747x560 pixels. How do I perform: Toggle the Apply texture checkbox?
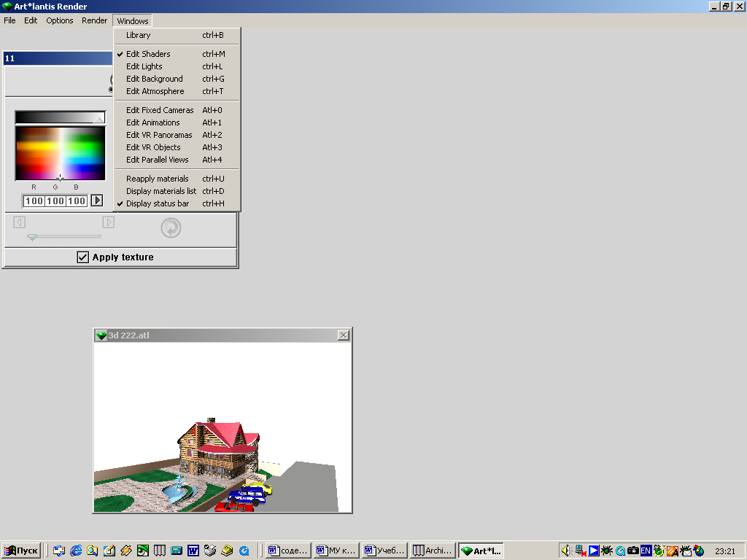[x=83, y=257]
